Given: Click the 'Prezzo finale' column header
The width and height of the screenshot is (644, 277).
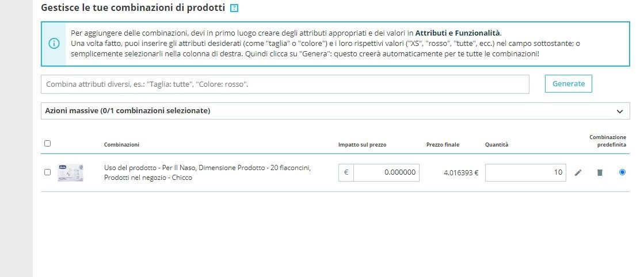Looking at the screenshot, I should click(443, 145).
